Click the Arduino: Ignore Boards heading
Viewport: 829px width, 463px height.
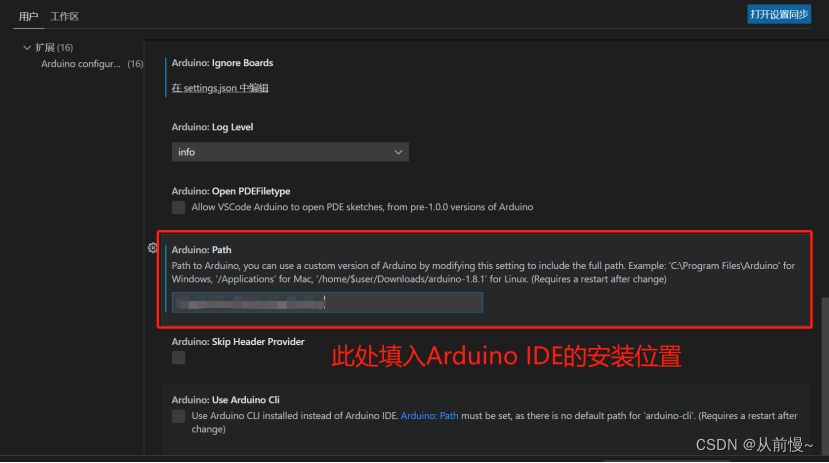click(x=222, y=63)
